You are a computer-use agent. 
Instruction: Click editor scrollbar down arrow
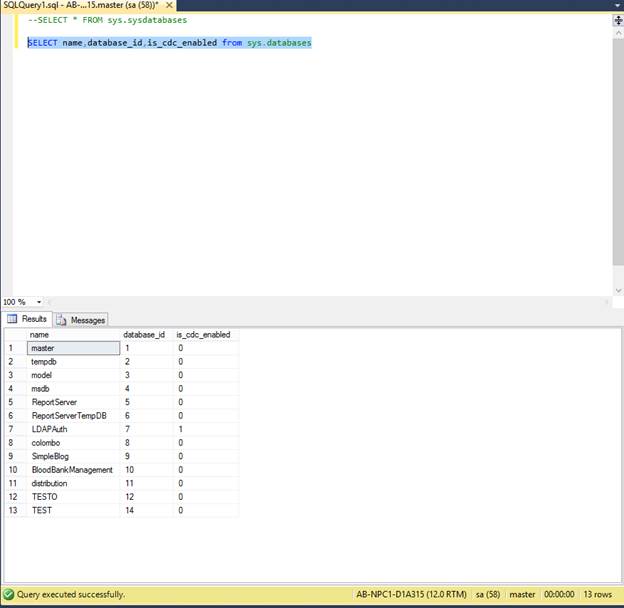(x=618, y=290)
